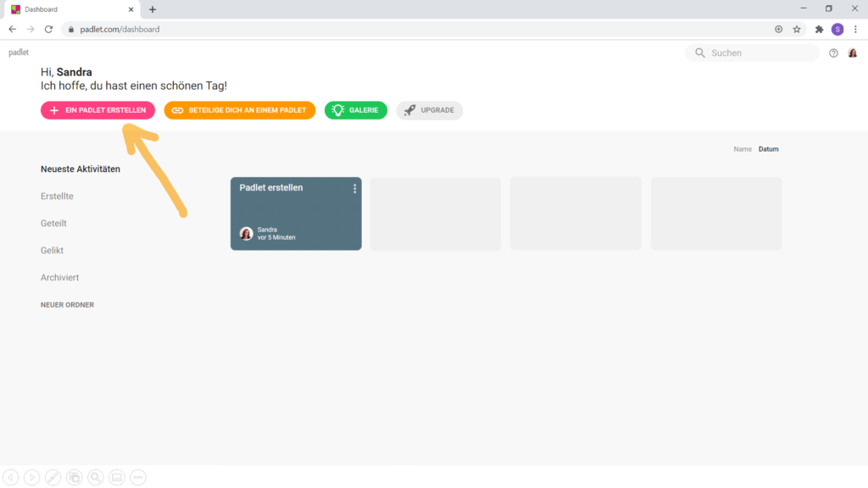This screenshot has width=868, height=488.
Task: Click the install app plus icon in address bar
Action: (x=778, y=30)
